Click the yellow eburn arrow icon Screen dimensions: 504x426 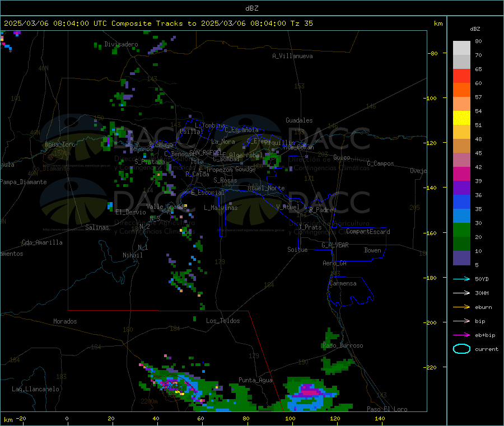click(x=461, y=307)
